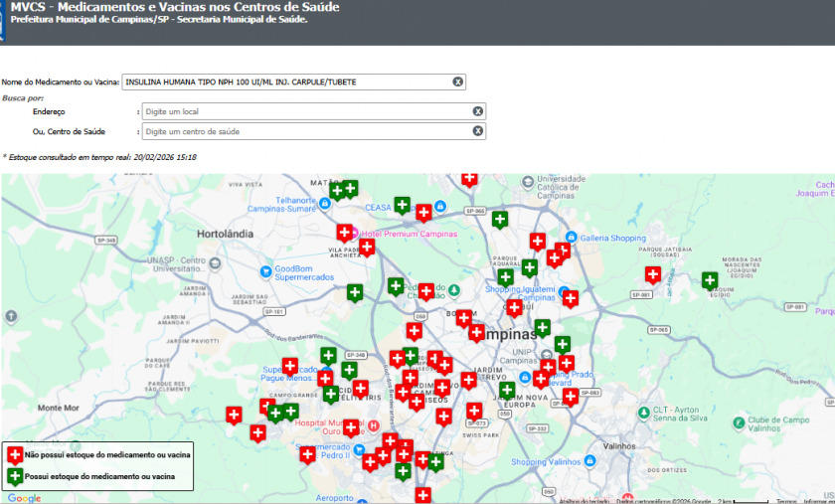Click the Shopping Valinhos pin icon

coord(589,461)
